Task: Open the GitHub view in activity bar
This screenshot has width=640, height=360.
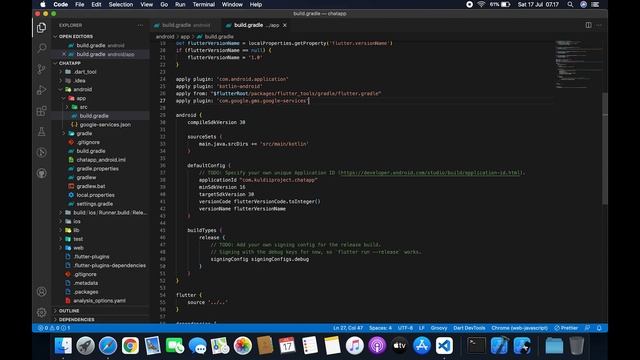Action: click(42, 173)
